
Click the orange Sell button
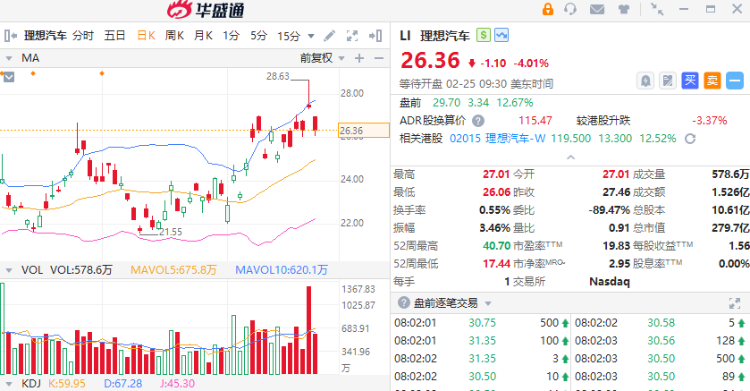coord(712,80)
